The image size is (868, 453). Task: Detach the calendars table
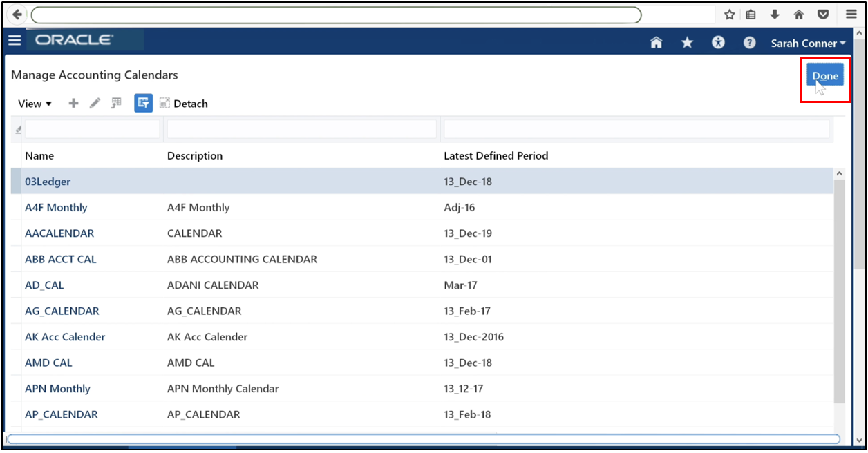tap(183, 103)
